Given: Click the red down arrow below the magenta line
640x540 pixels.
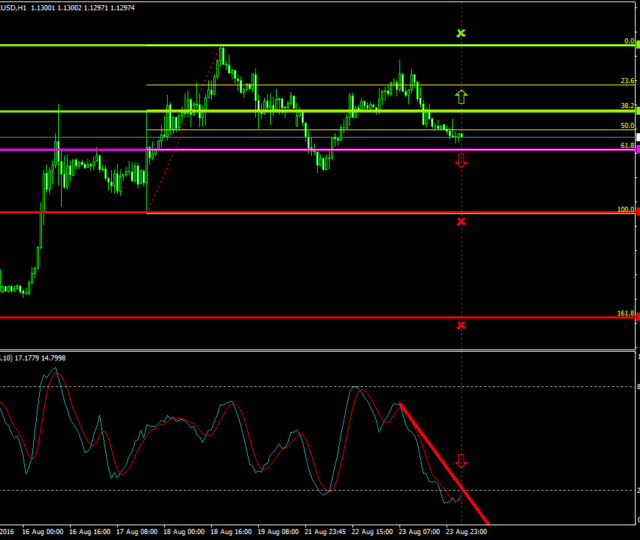Looking at the screenshot, I should pyautogui.click(x=461, y=161).
